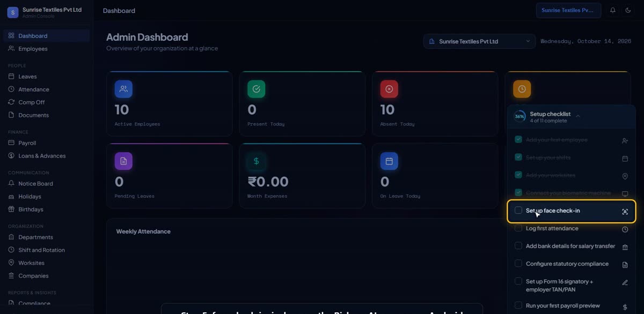
Task: Click calendar icon beside Set up your shifts
Action: pyautogui.click(x=625, y=159)
